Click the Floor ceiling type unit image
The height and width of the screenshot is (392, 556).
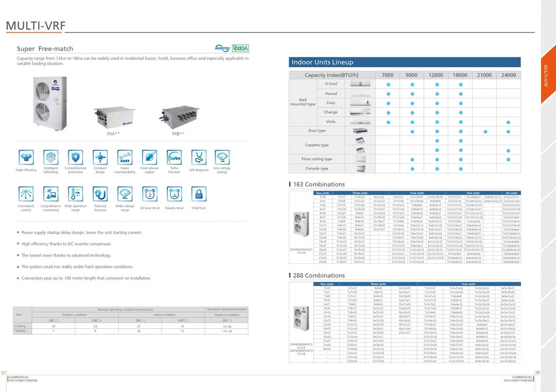tap(360, 159)
